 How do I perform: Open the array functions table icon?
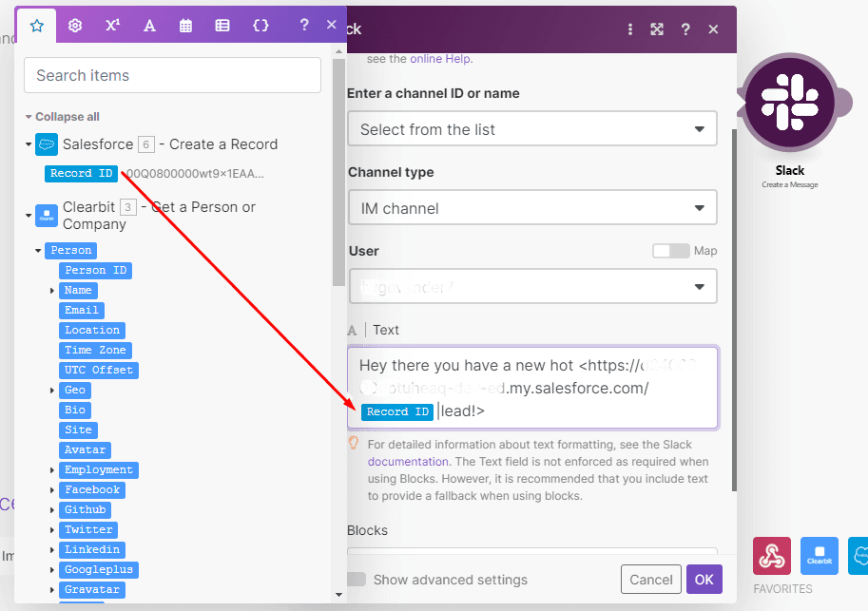click(222, 26)
